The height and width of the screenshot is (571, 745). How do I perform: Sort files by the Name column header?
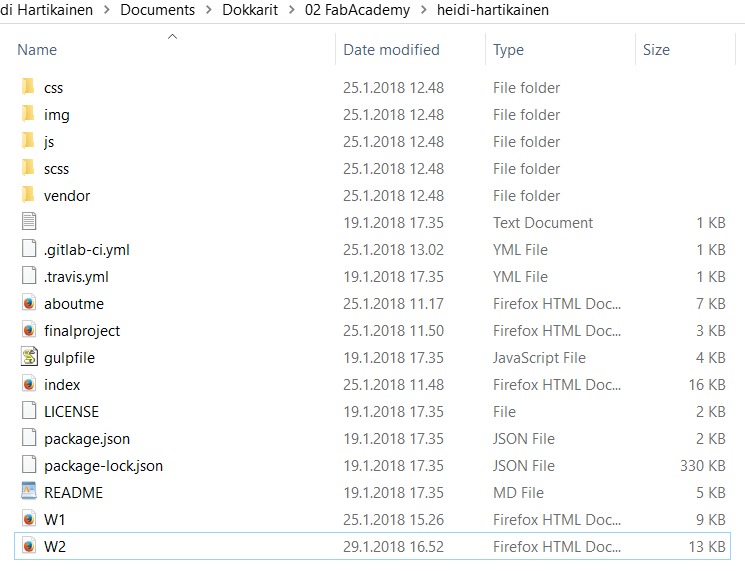coord(37,50)
